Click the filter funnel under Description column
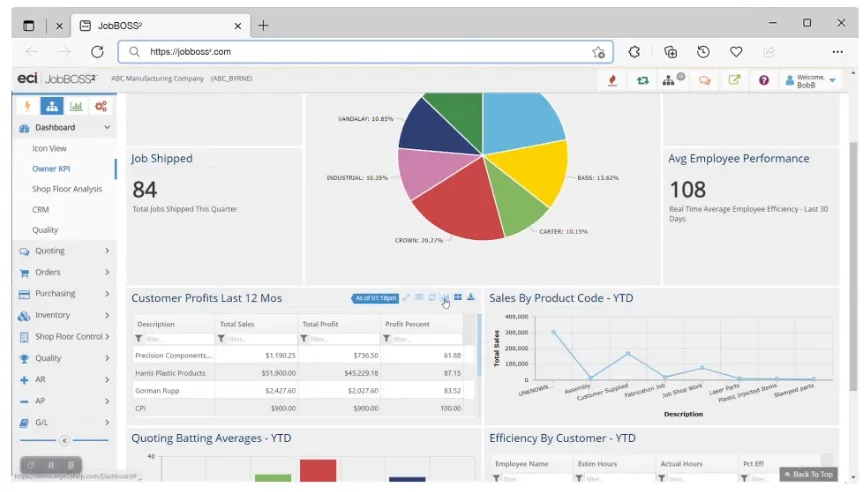This screenshot has width=864, height=492. coord(139,339)
